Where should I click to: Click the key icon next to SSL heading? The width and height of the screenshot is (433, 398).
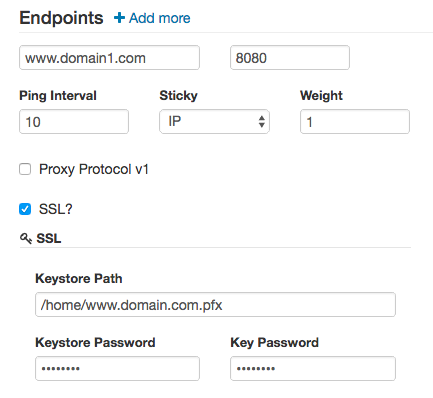point(26,238)
